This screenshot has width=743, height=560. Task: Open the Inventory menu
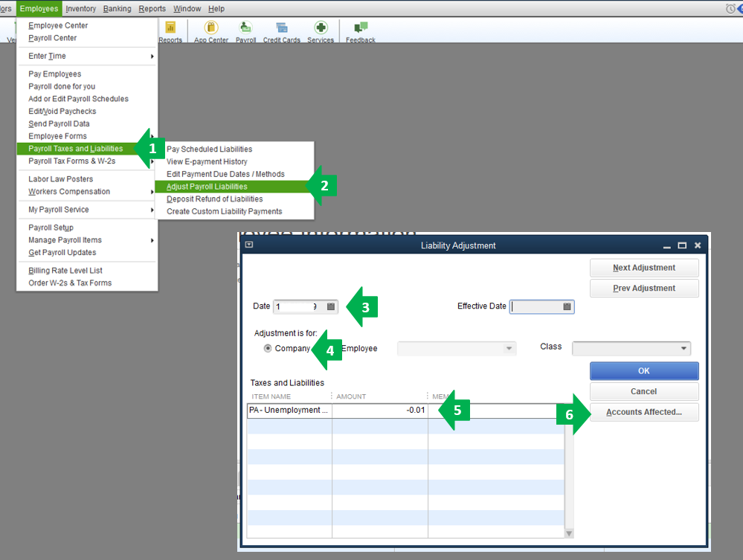[80, 8]
